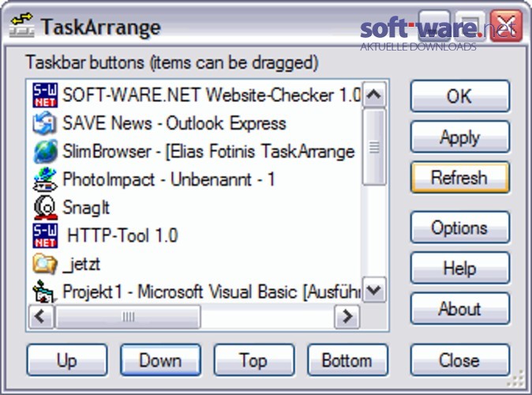Click the _jetzt folder icon
Viewport: 532px width, 395px height.
pos(45,264)
